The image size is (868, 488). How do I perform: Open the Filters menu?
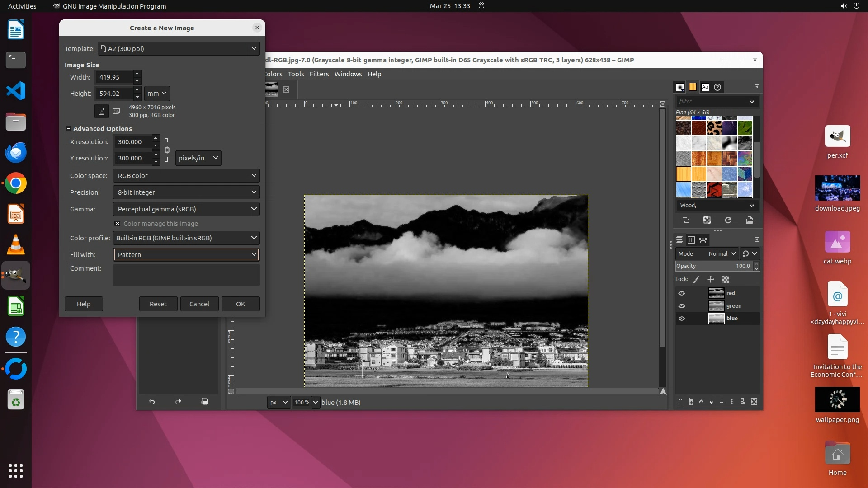319,74
